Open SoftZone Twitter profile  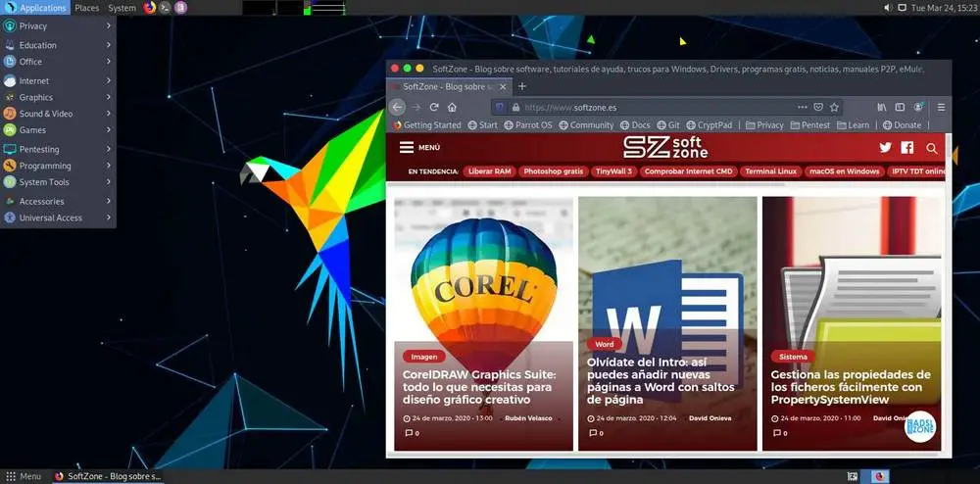click(885, 148)
